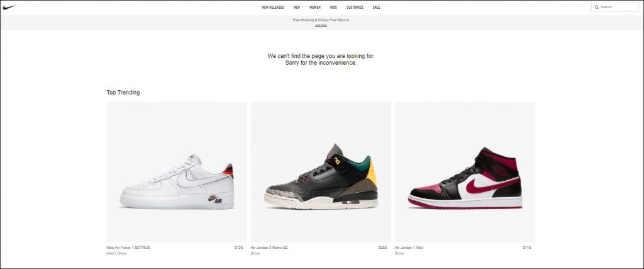This screenshot has width=644, height=269.
Task: Open the white Air Force 1 shoe image
Action: coord(177,172)
